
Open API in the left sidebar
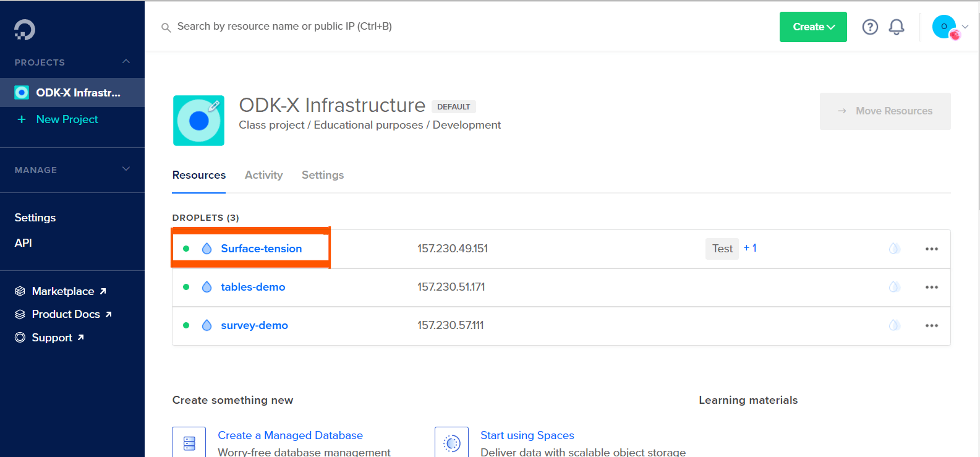coord(23,243)
